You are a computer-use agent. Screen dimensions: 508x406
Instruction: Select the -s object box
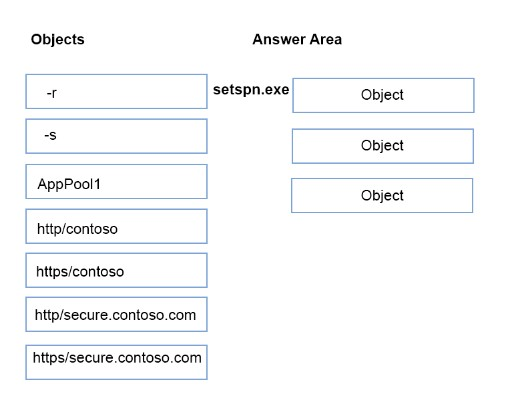tap(116, 136)
